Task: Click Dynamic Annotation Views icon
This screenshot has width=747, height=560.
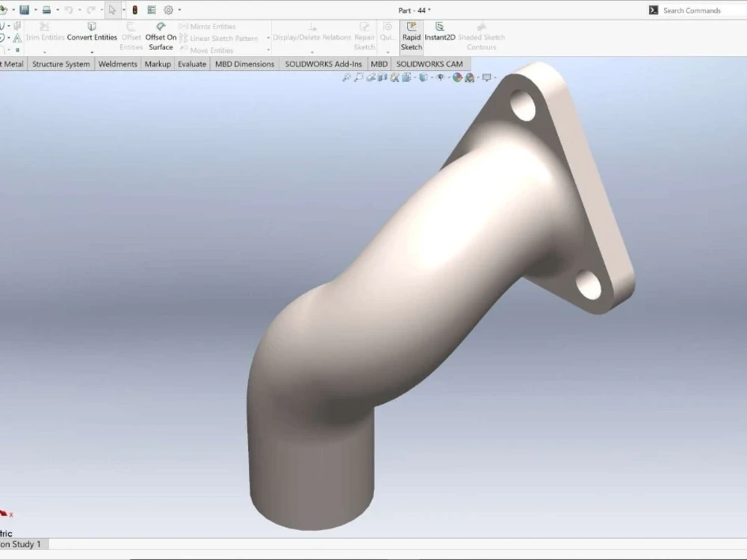Action: [394, 77]
